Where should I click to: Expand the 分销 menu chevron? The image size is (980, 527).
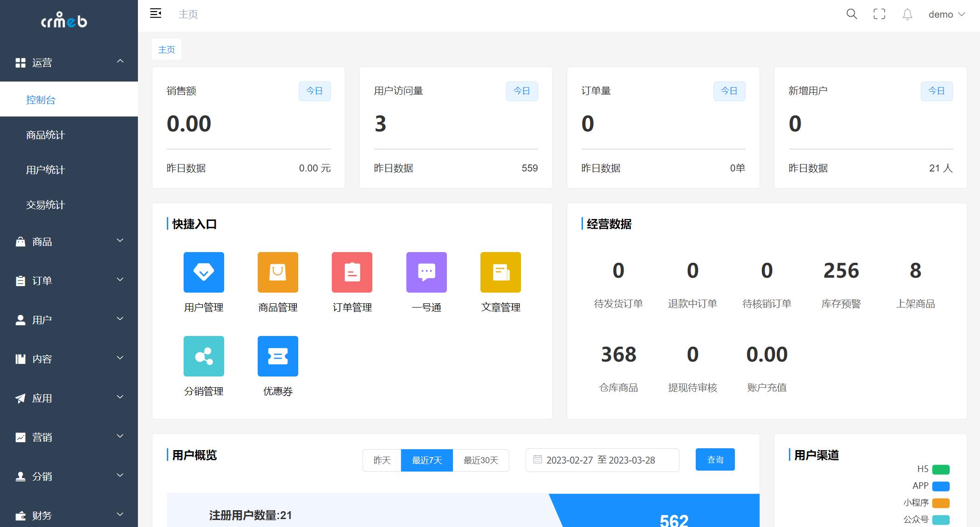[120, 475]
